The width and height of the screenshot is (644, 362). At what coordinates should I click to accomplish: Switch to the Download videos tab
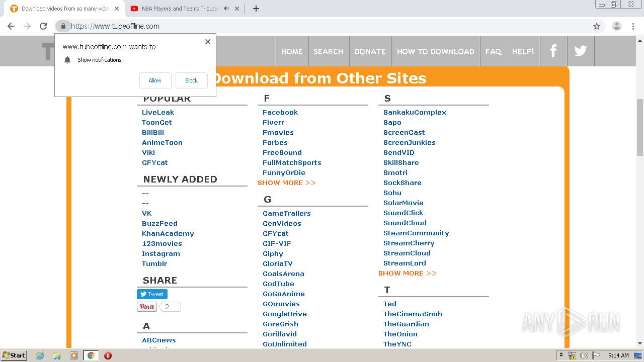pos(64,9)
